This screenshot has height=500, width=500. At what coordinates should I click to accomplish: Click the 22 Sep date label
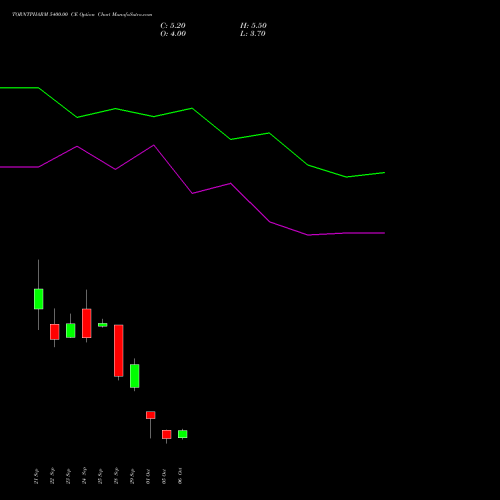(x=53, y=476)
